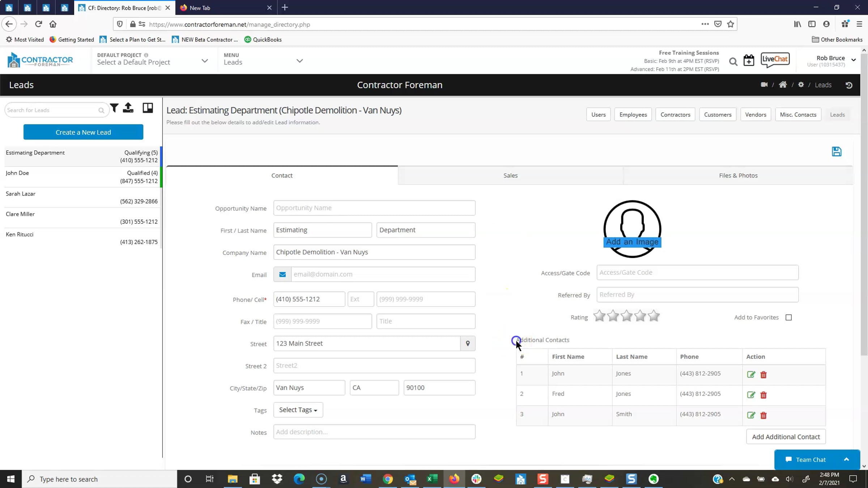This screenshot has height=488, width=868.
Task: Click the Opportunity Name input field
Action: point(374,208)
